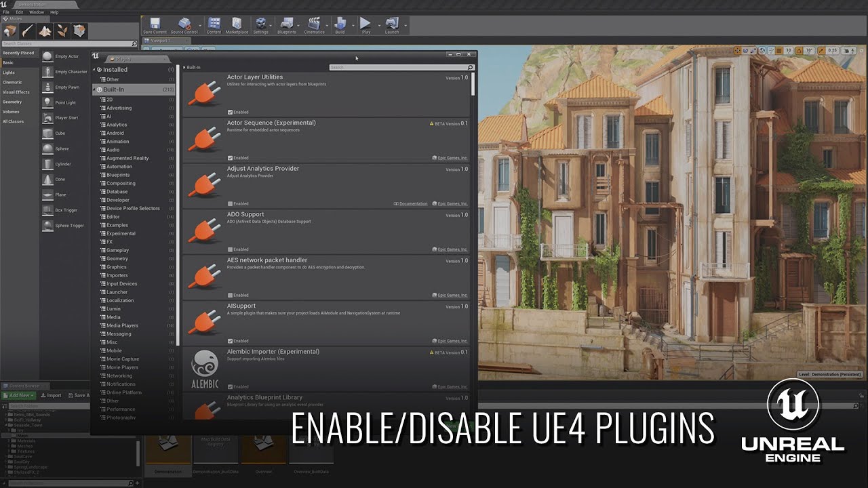Select the Foliage mode icon
Screen dimensions: 868x488
point(62,31)
